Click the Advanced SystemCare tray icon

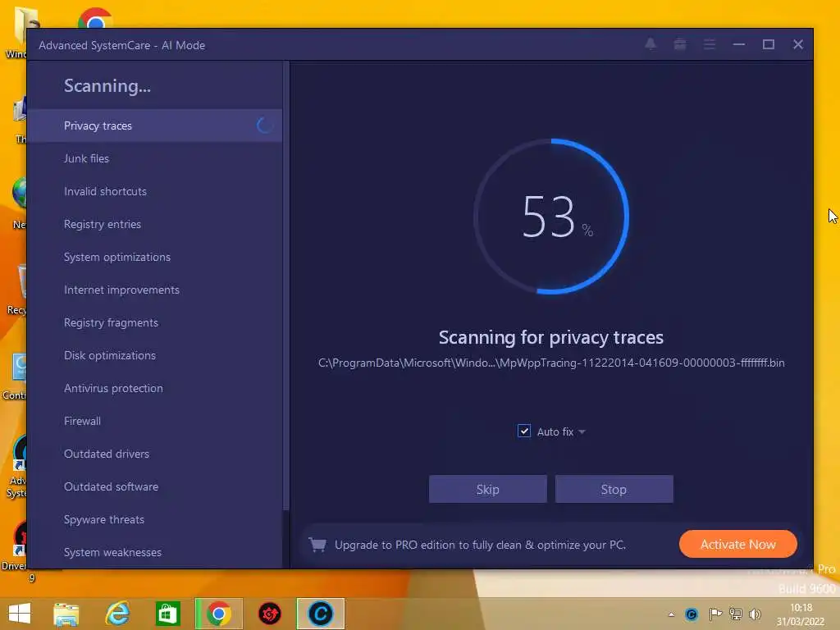coord(692,614)
